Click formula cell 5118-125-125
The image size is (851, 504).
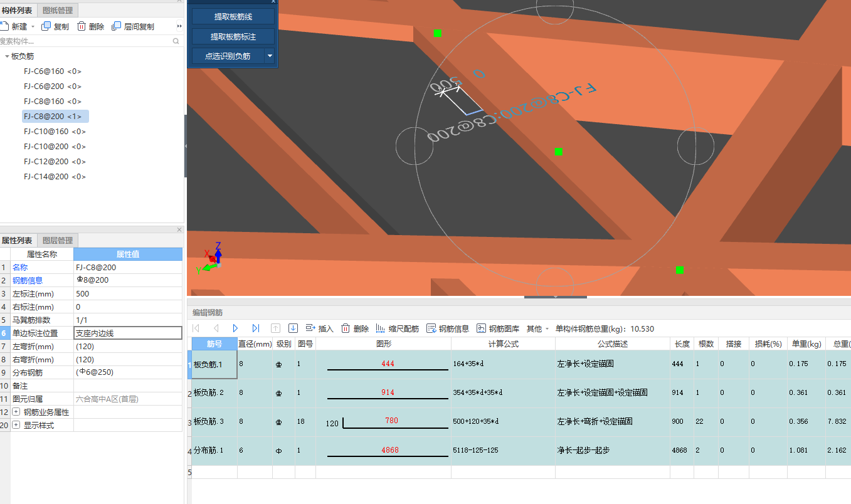(503, 451)
